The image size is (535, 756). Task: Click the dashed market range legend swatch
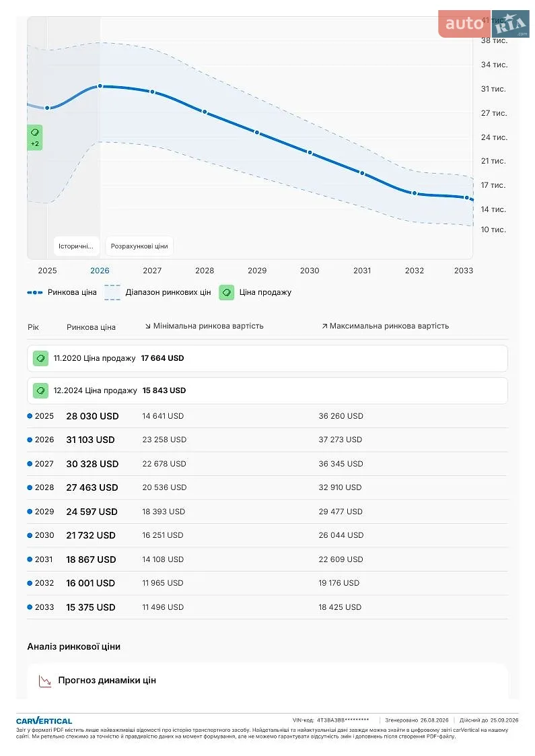click(x=112, y=292)
